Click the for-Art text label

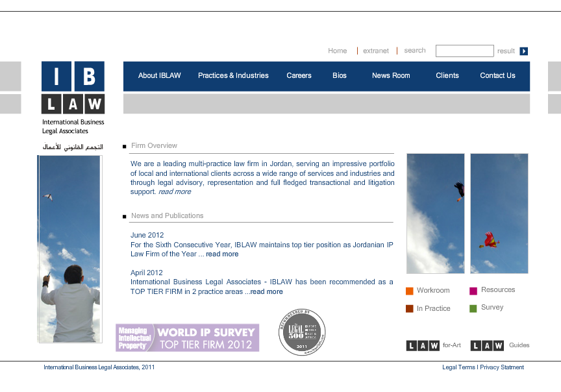[451, 345]
